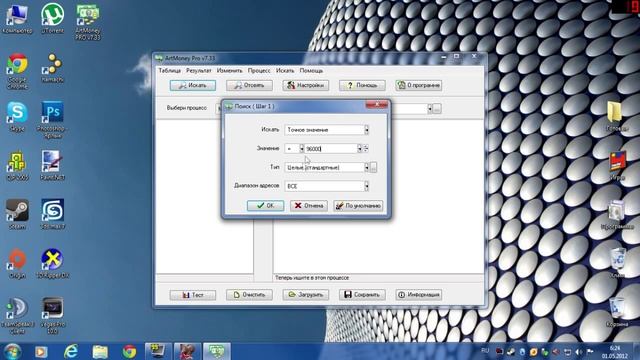
Task: Click По умолчанию default button
Action: (x=358, y=206)
